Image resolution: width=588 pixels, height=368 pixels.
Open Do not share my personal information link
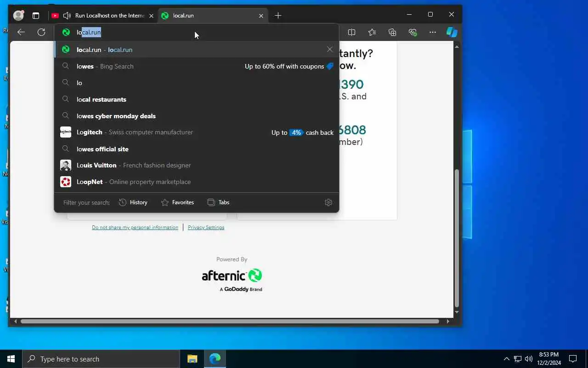point(135,227)
